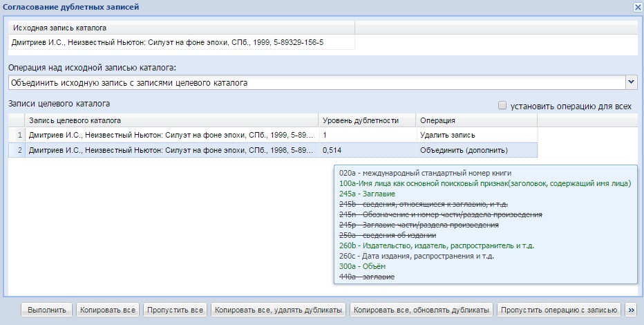
Task: Close the duplicate records dialog
Action: (638, 7)
